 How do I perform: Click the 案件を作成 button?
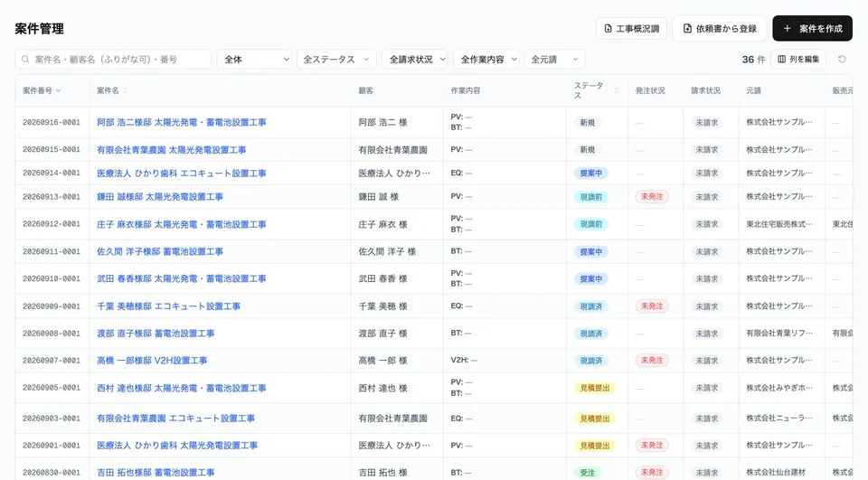pyautogui.click(x=812, y=28)
